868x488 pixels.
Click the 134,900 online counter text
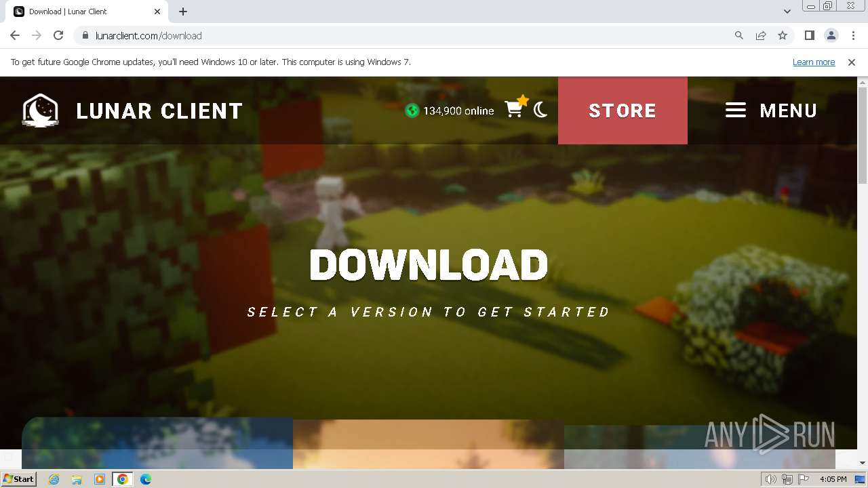click(458, 110)
